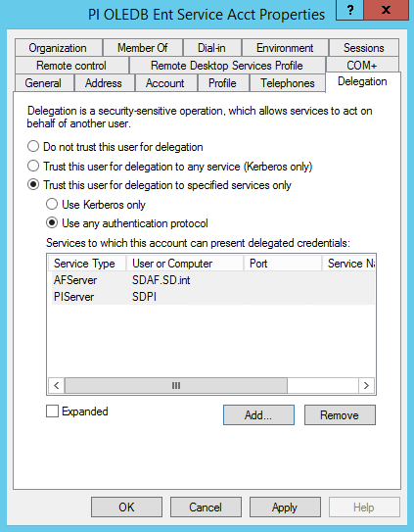This screenshot has width=414, height=532.
Task: Click the left scroll arrow in services list
Action: coord(57,385)
